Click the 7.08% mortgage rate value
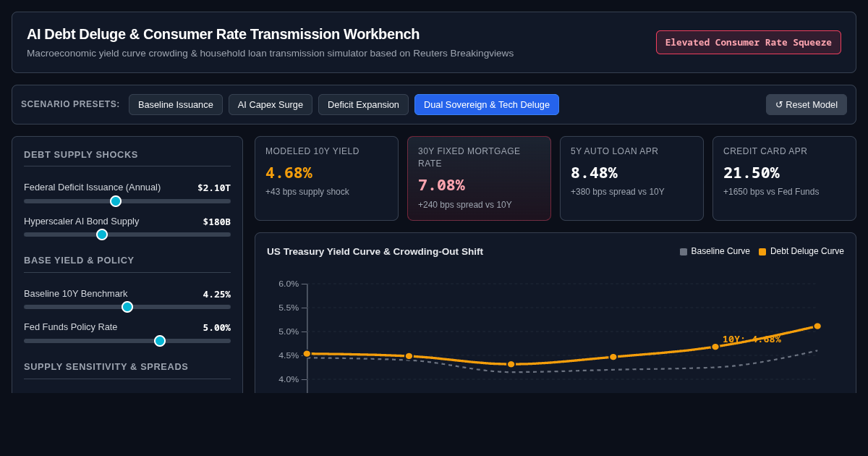 [441, 185]
